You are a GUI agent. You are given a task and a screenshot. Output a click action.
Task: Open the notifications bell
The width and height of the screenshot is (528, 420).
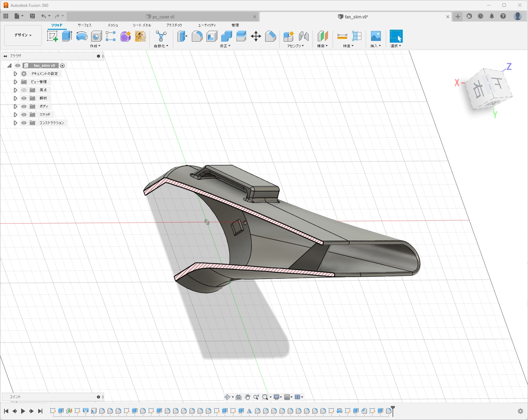pos(492,16)
